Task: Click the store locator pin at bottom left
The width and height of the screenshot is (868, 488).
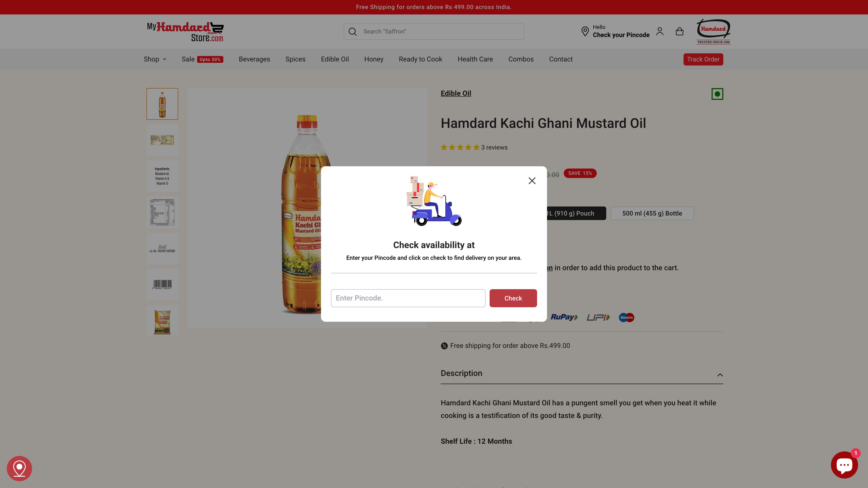Action: [x=19, y=468]
